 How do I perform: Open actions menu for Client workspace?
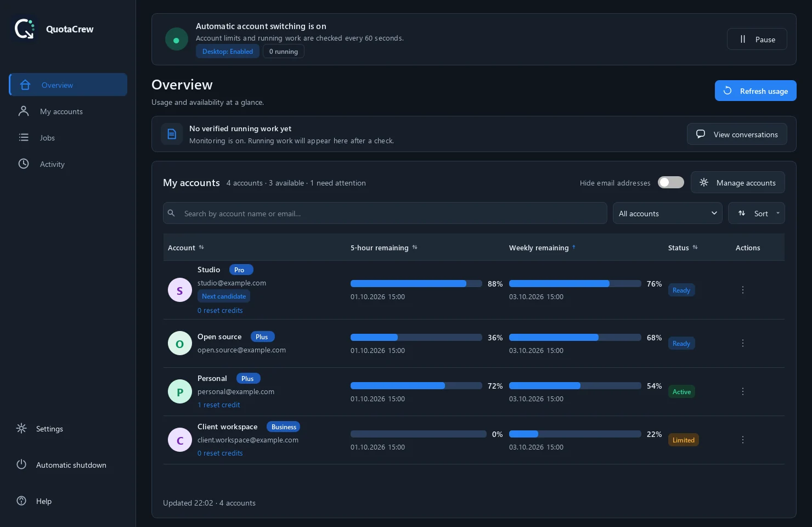743,440
